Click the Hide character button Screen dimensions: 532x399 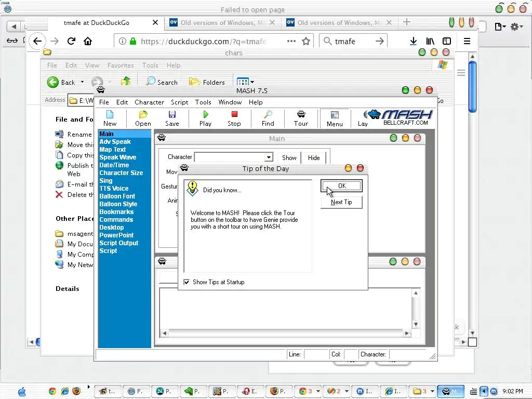point(314,158)
